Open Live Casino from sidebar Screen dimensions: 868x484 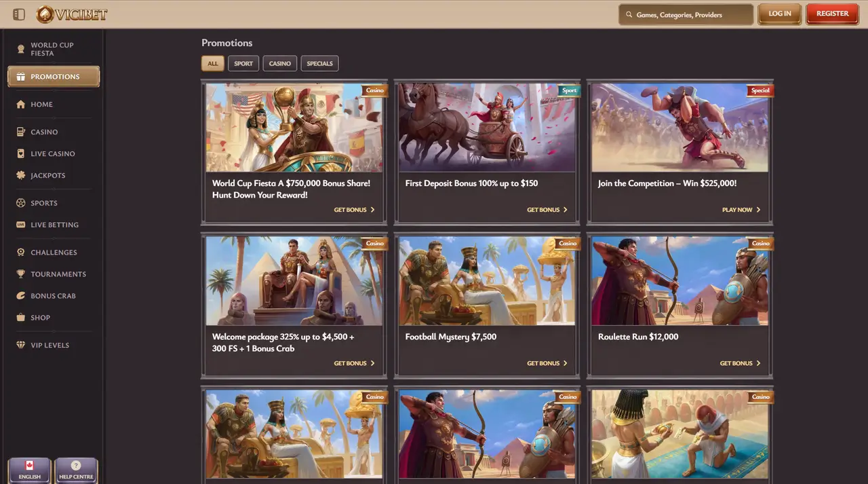(x=54, y=153)
